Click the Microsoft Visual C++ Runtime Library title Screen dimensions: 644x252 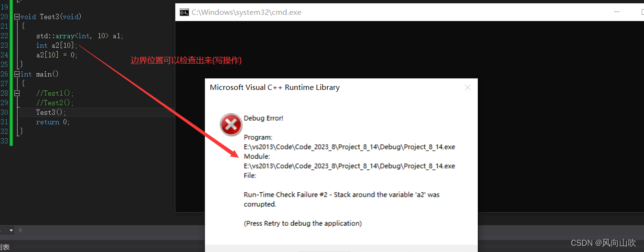(x=275, y=88)
